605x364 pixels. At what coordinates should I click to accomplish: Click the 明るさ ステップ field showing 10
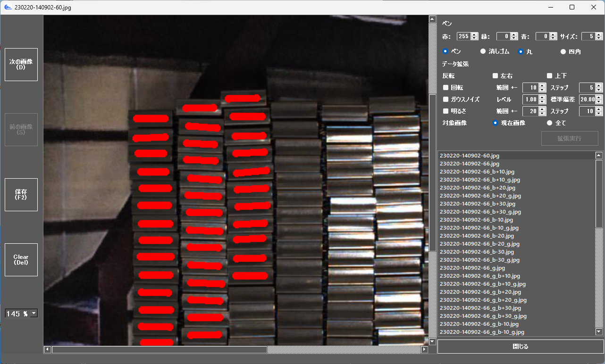[588, 111]
